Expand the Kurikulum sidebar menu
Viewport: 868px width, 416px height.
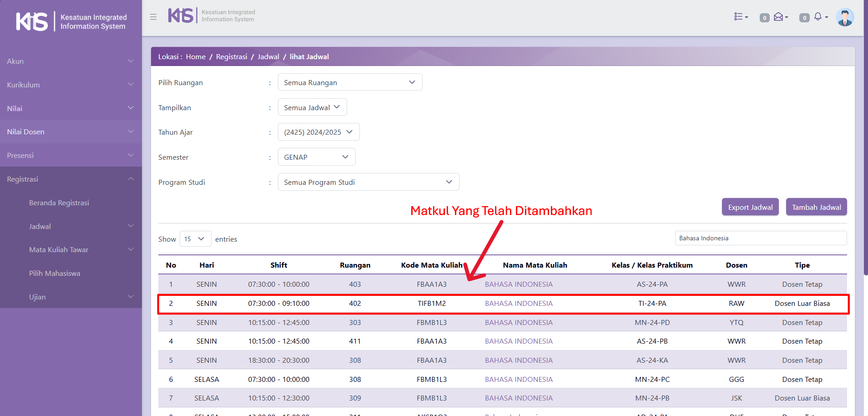tap(71, 85)
